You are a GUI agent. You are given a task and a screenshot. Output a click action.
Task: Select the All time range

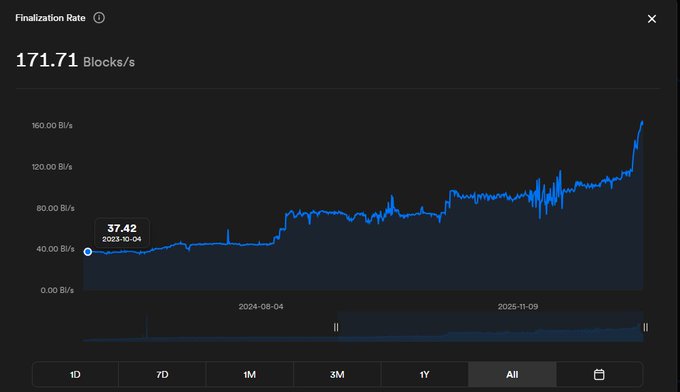coord(512,374)
